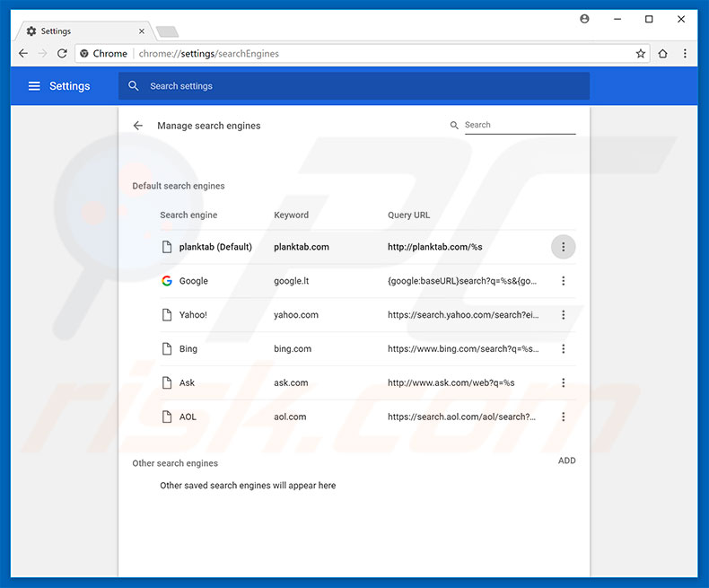This screenshot has height=588, width=709.
Task: Close the Settings tab
Action: point(142,31)
